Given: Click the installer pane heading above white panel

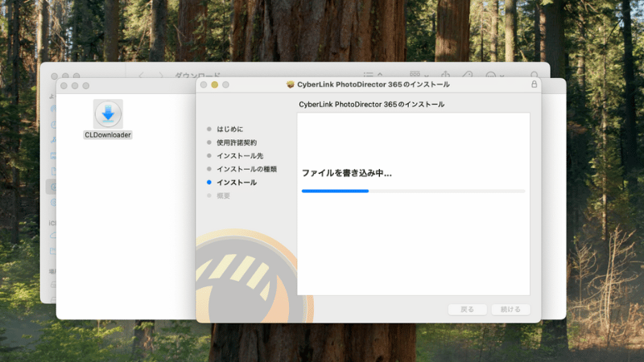Looking at the screenshot, I should click(371, 105).
